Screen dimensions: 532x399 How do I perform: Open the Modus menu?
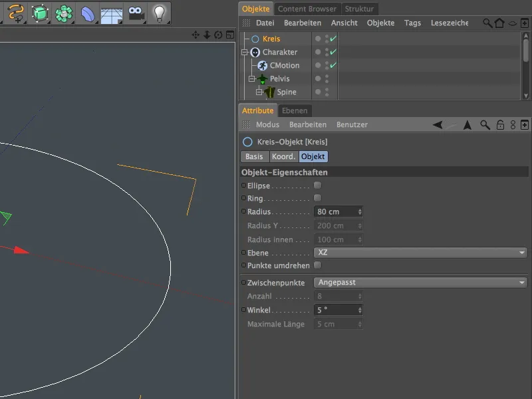pos(268,125)
